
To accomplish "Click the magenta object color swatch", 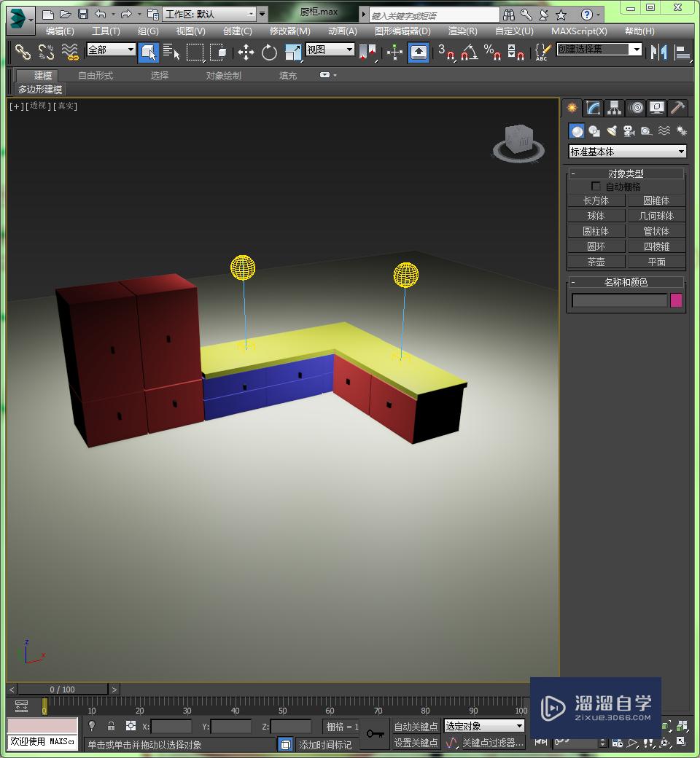I will 676,300.
